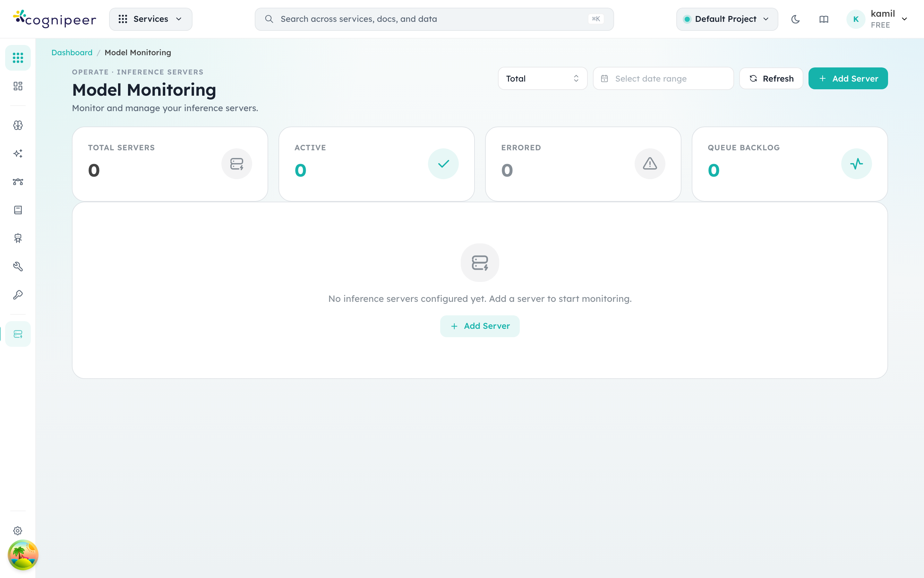Click the ACTIVE card label
The width and height of the screenshot is (924, 578).
click(x=311, y=148)
